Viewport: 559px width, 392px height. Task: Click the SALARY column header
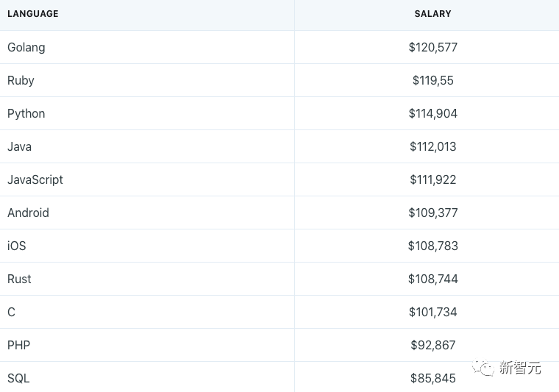coord(432,14)
